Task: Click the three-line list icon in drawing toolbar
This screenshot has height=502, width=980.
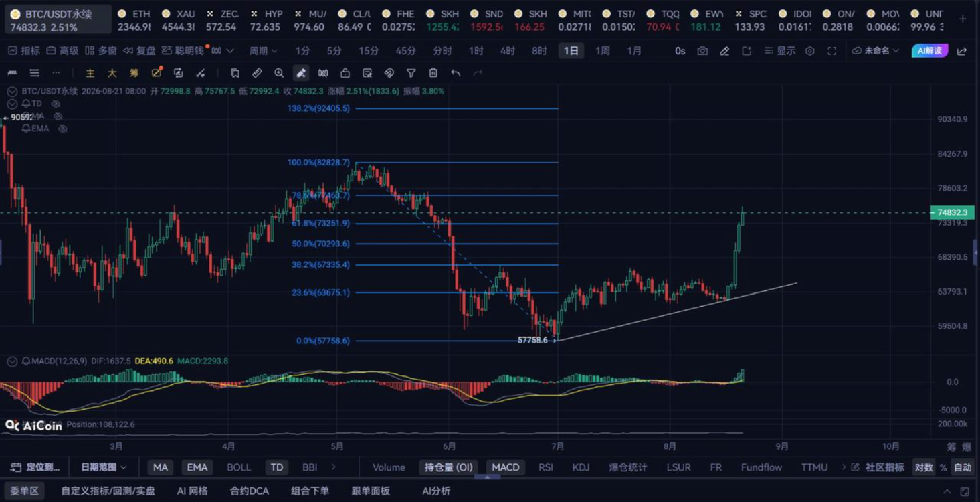Action: 35,73
